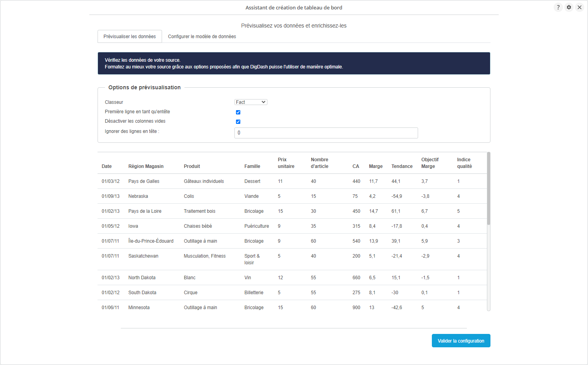Switch to 'Configurer le modèle de données' tab
The height and width of the screenshot is (365, 588).
click(202, 37)
